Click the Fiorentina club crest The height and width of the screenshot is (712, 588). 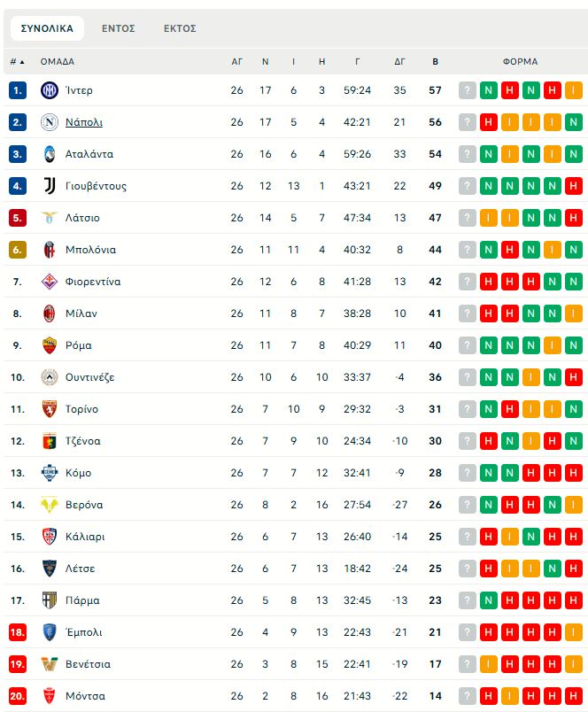coord(49,282)
